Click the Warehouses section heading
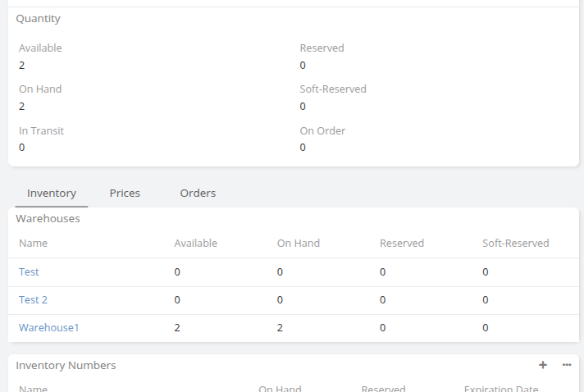Image resolution: width=584 pixels, height=392 pixels. tap(48, 219)
